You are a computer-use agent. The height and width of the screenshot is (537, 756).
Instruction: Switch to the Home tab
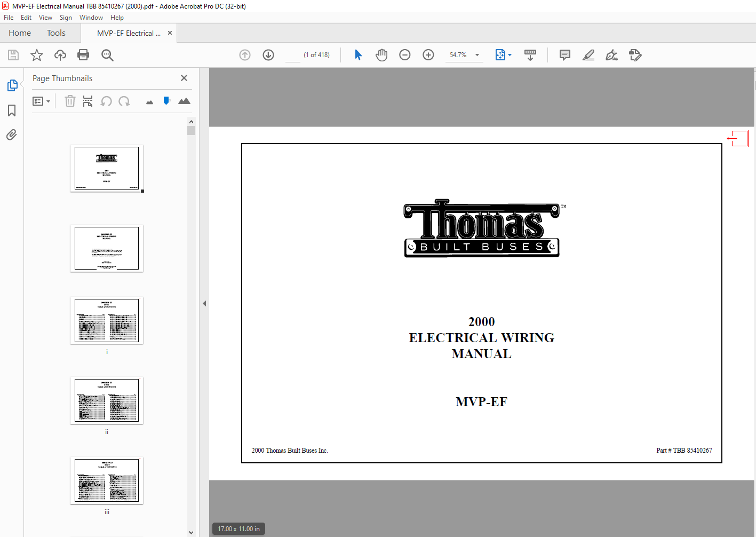click(x=20, y=33)
